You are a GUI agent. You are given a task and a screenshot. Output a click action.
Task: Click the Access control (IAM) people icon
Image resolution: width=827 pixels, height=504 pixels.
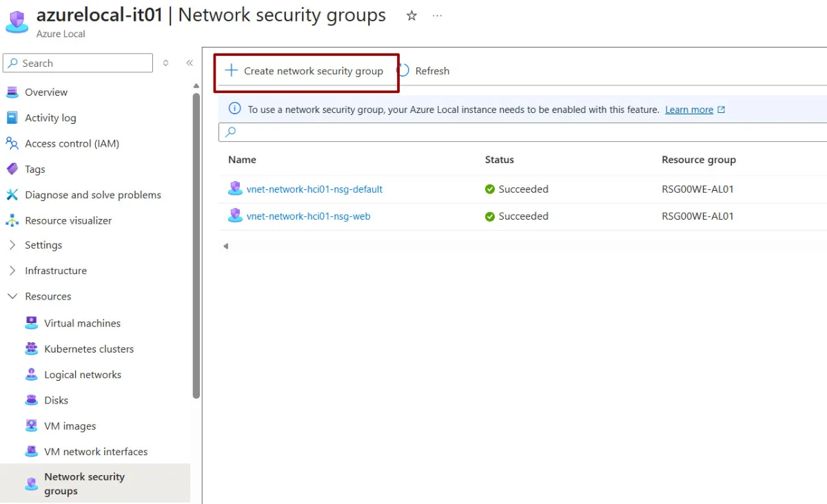coord(12,143)
